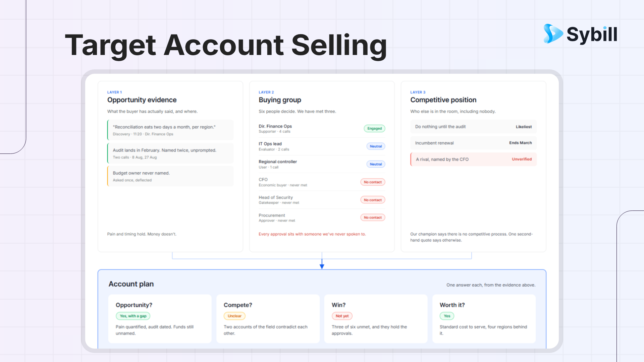Select the "Regional controller" stakeholder name
644x362 pixels.
point(278,162)
